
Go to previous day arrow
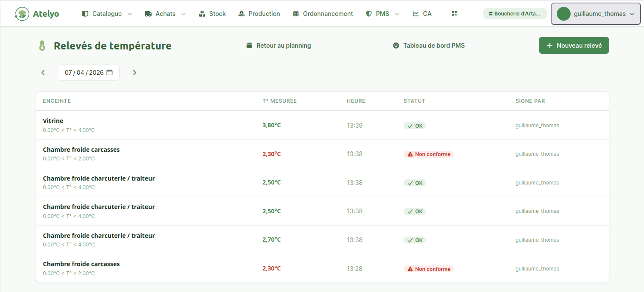coord(43,73)
